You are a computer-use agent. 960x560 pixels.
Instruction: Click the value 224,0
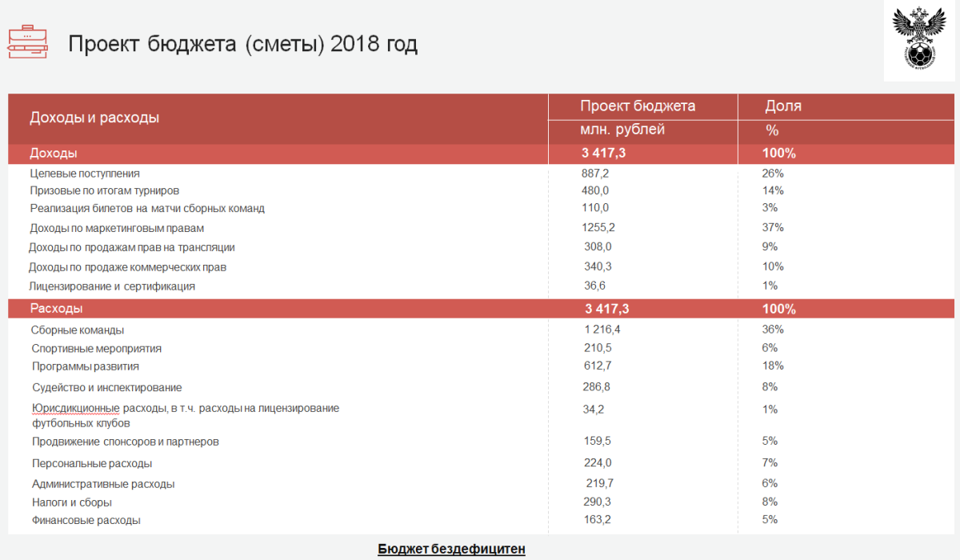pyautogui.click(x=598, y=462)
